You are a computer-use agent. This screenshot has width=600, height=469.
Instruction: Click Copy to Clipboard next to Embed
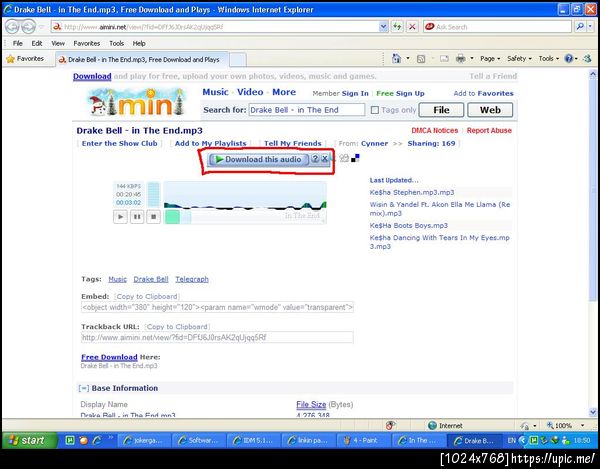pyautogui.click(x=147, y=296)
